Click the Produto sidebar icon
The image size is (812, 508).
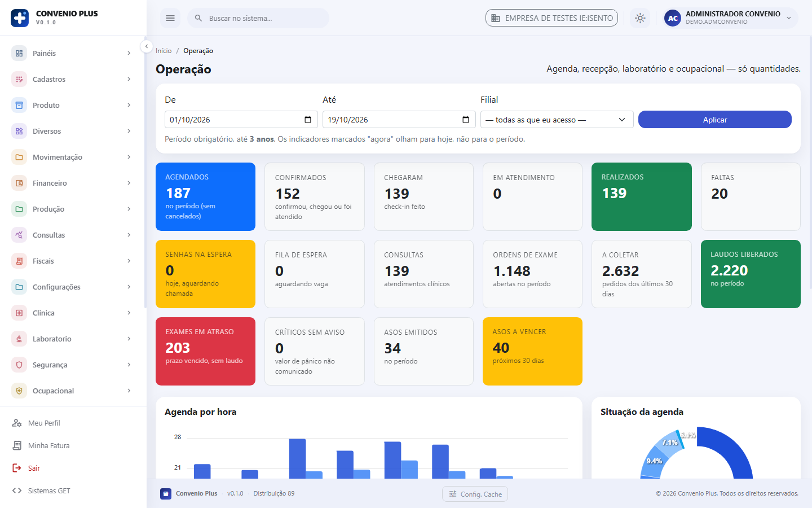(x=19, y=105)
